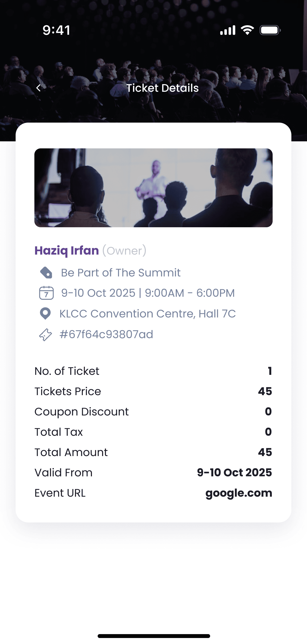Tap the Total Amount row value

pos(265,452)
